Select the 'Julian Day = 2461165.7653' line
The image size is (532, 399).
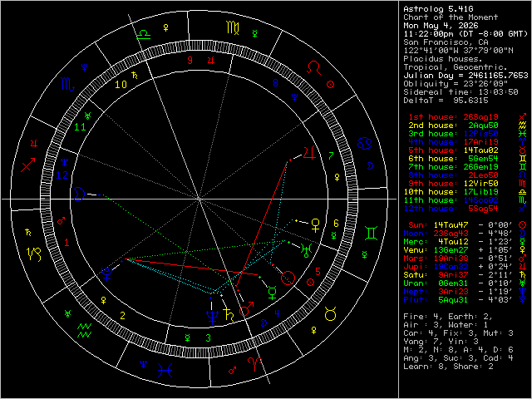pos(465,76)
